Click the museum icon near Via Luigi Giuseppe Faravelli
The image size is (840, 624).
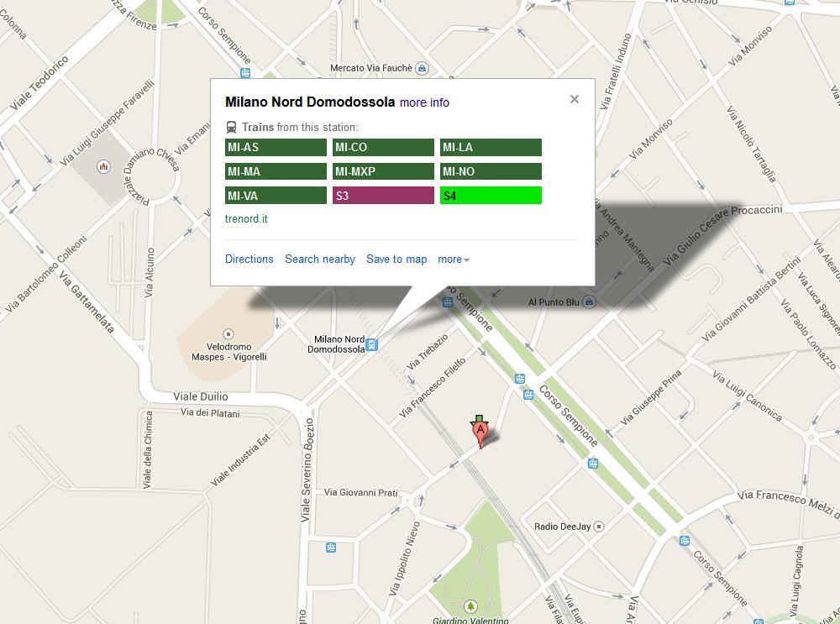(x=103, y=166)
